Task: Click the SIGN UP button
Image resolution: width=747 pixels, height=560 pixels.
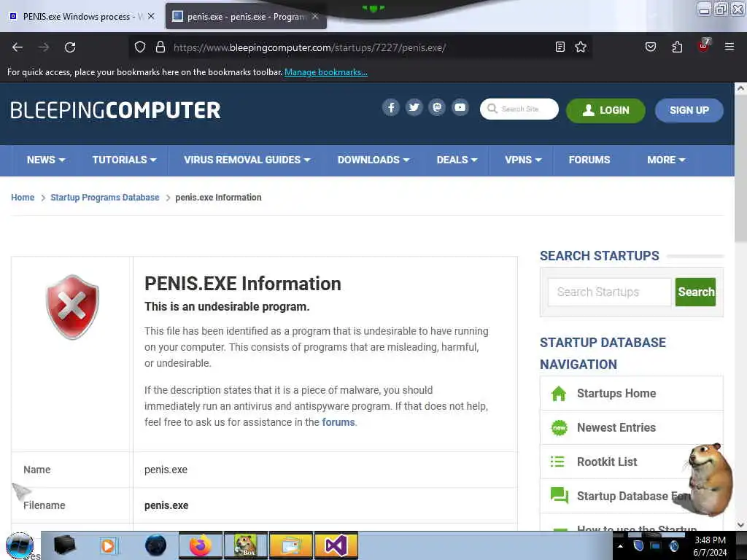Action: 689,111
